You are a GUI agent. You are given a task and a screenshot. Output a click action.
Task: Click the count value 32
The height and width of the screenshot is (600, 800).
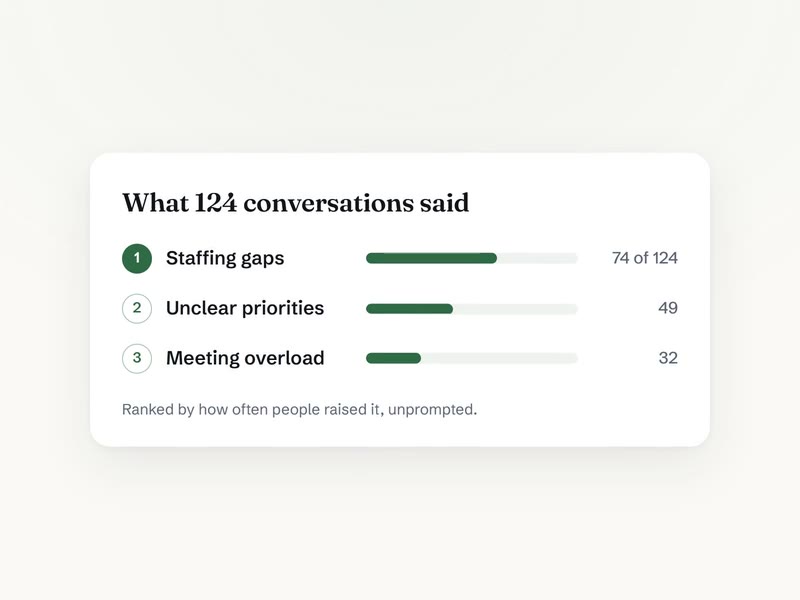(x=668, y=358)
